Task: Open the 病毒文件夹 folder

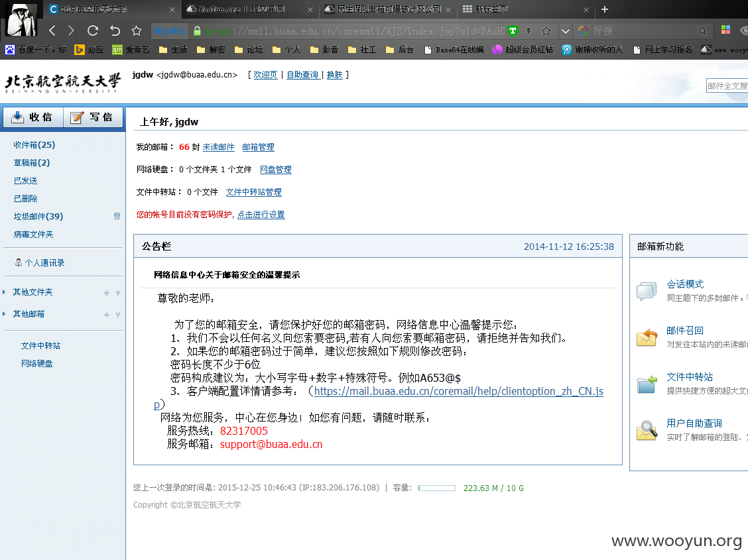Action: pos(33,235)
